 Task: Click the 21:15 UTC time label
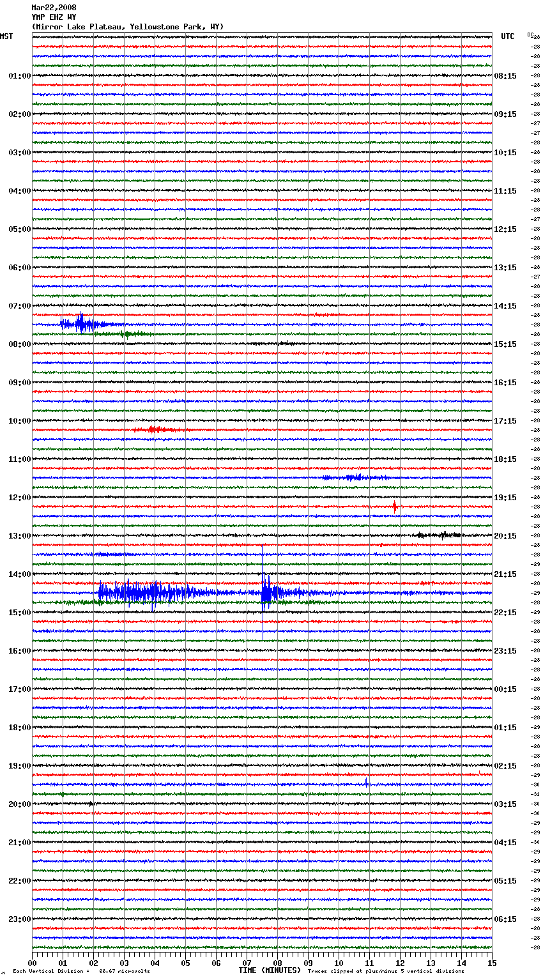(505, 574)
